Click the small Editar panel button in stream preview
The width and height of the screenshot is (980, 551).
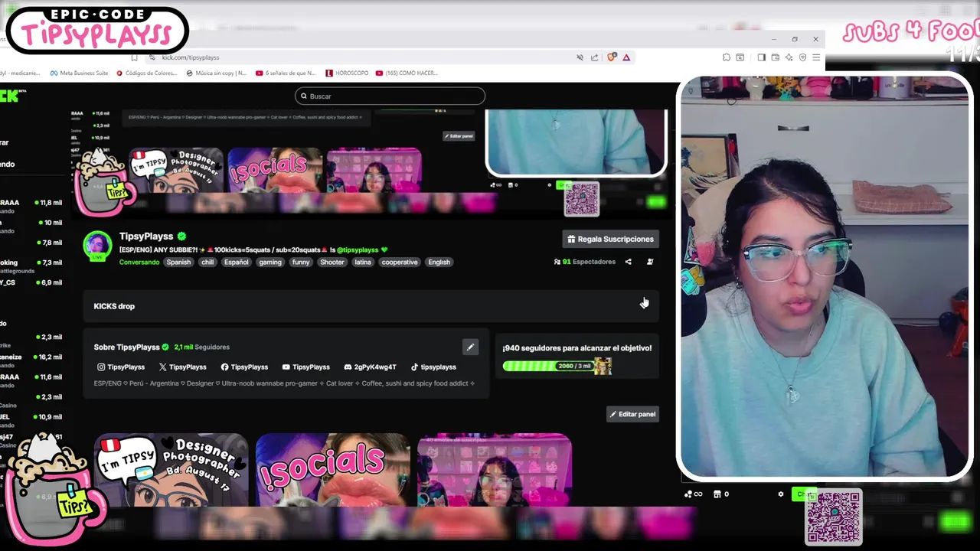(459, 136)
